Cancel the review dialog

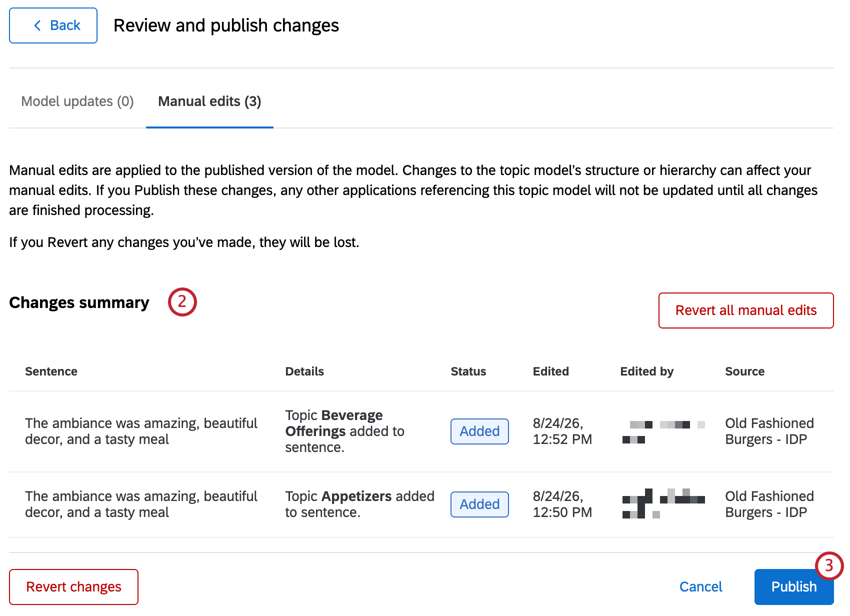[x=700, y=587]
